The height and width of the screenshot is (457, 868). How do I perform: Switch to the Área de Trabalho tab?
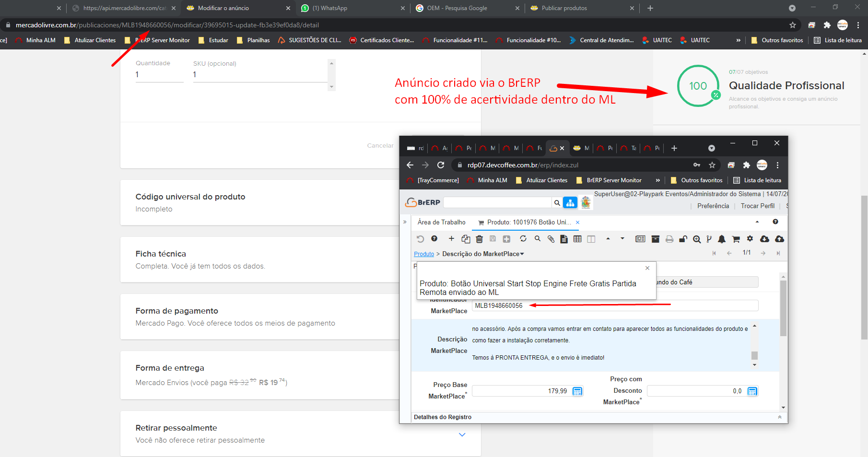coord(441,223)
